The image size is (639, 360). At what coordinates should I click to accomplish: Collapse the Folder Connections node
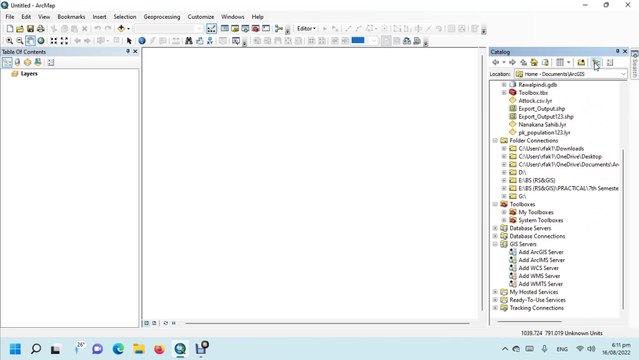coord(495,141)
